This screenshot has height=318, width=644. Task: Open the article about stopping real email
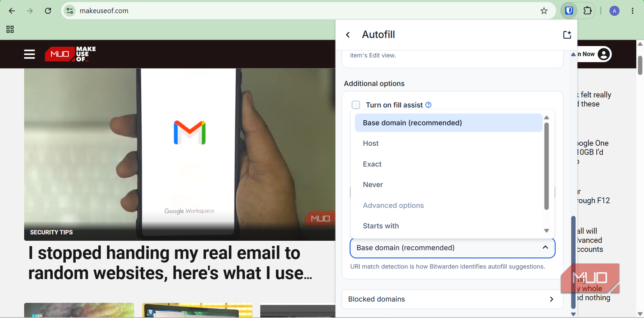(170, 263)
